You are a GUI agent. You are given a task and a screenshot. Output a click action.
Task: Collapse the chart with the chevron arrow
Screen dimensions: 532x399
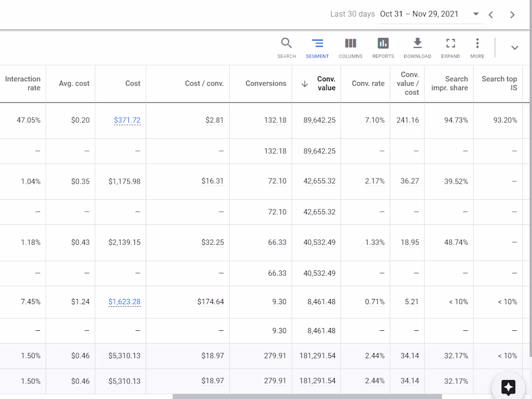515,47
